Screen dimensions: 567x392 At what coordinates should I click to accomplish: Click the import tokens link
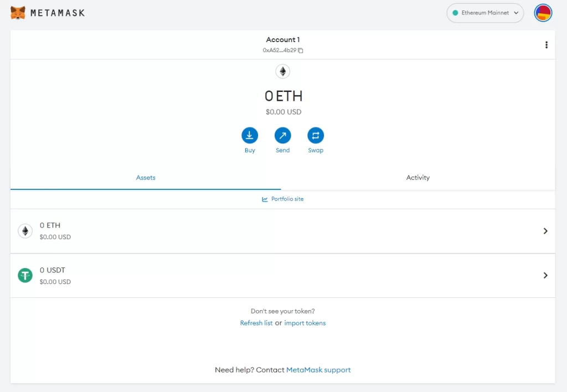pyautogui.click(x=305, y=323)
